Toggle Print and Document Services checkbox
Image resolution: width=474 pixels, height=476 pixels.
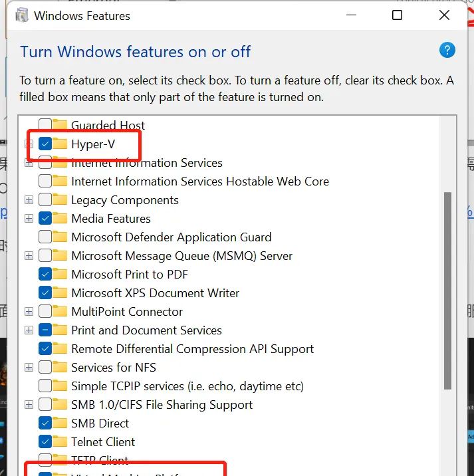click(45, 330)
